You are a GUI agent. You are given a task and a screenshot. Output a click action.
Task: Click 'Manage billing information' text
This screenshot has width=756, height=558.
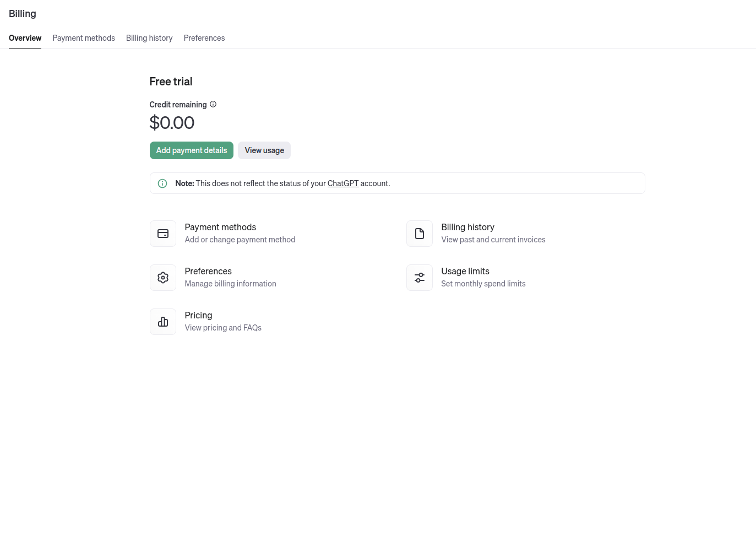pos(230,284)
